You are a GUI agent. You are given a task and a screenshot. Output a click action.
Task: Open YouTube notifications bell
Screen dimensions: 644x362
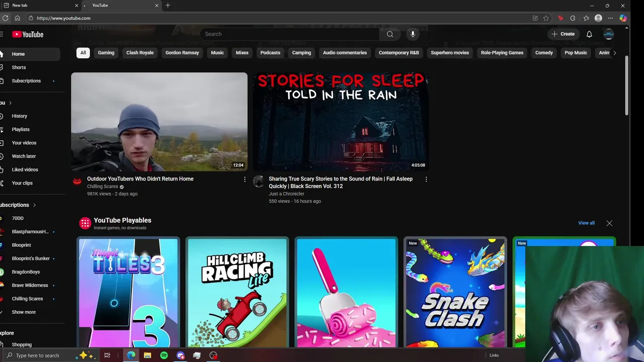point(589,34)
